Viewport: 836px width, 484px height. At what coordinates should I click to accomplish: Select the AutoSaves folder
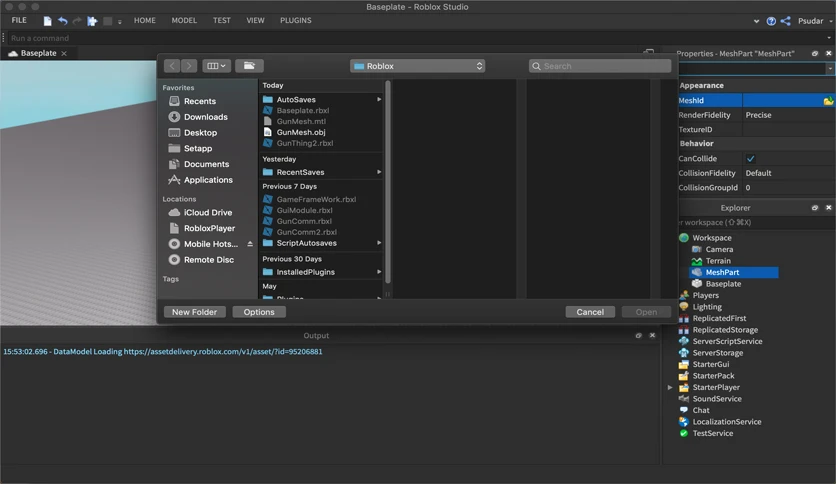click(x=296, y=99)
